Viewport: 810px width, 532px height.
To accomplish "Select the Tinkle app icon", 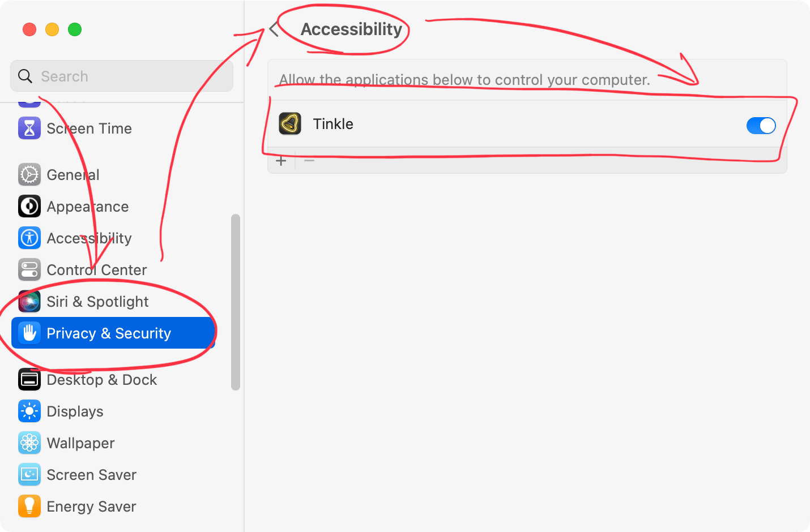I will tap(289, 123).
